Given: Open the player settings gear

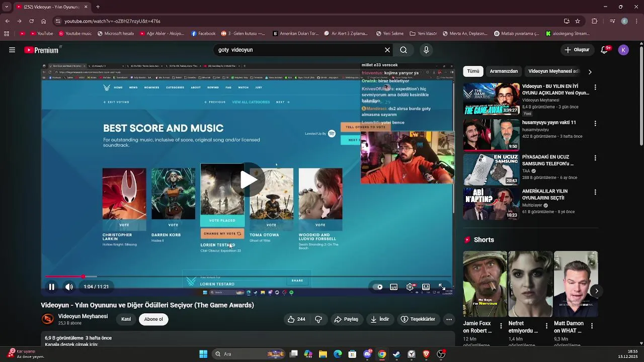Looking at the screenshot, I should pos(410,287).
